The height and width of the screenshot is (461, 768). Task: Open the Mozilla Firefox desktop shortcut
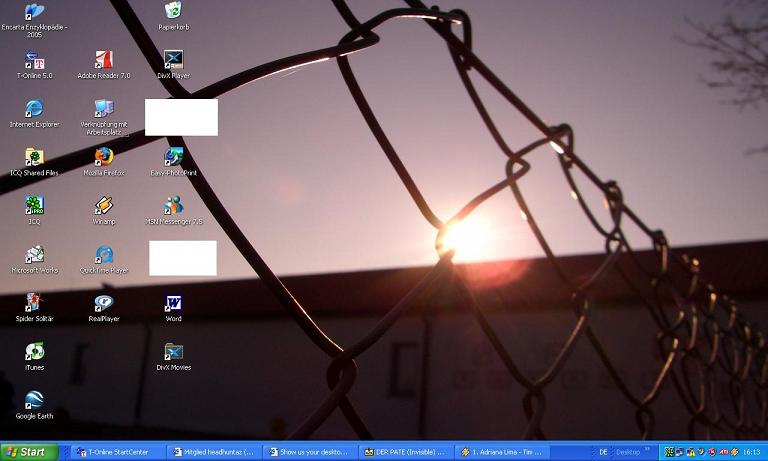(x=104, y=157)
